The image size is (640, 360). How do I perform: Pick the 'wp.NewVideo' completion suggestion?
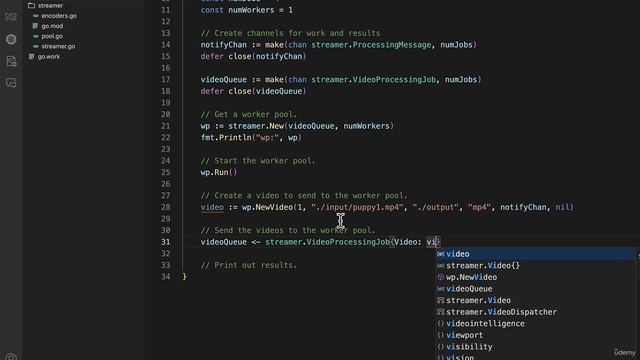535,277
